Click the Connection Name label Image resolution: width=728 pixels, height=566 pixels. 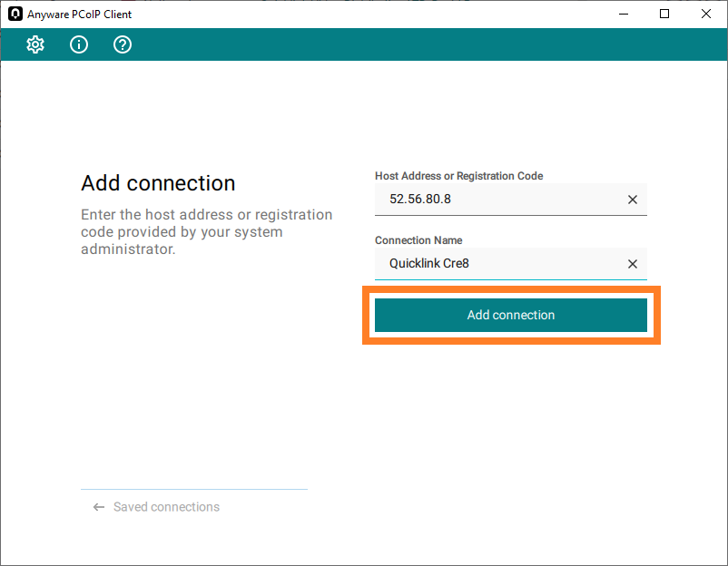pos(418,240)
